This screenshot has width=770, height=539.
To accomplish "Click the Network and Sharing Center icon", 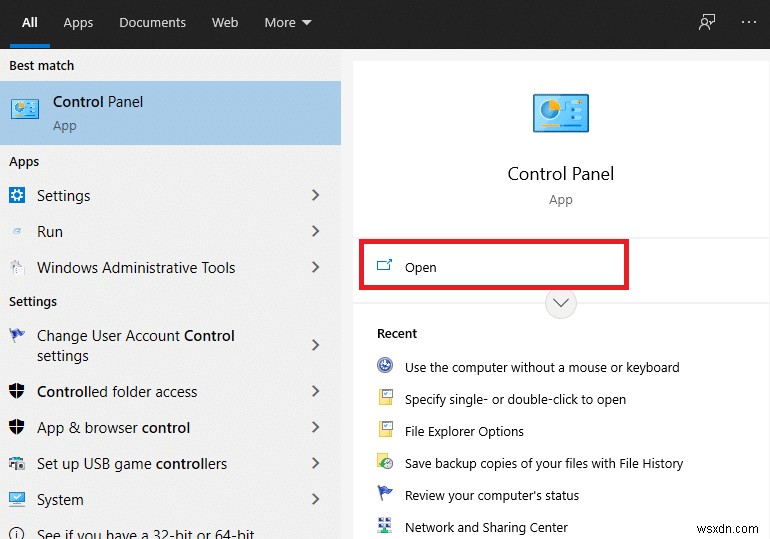I will 385,526.
